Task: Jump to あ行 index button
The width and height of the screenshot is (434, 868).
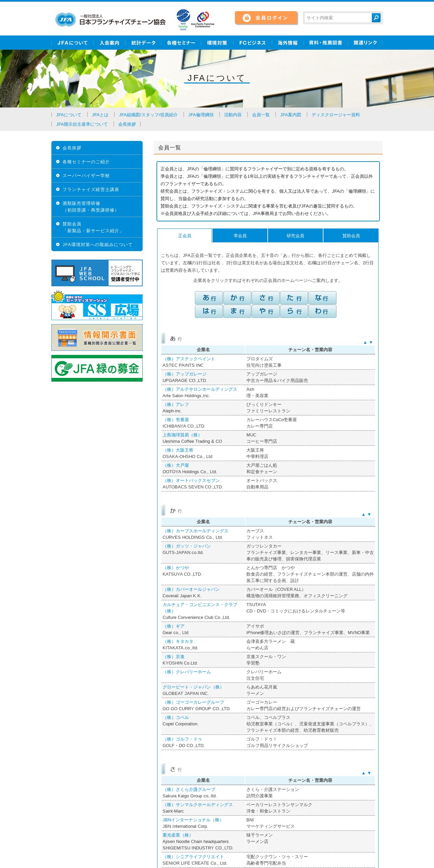Action: [209, 298]
